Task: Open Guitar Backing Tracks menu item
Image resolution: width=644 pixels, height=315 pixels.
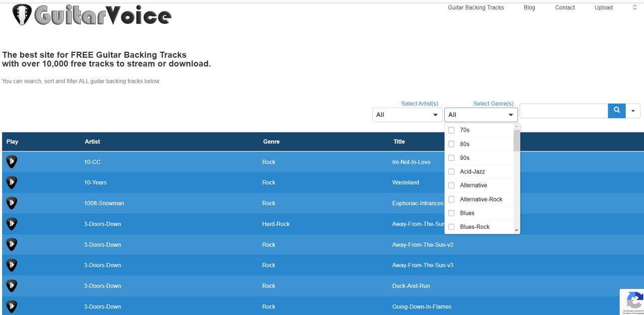Action: coord(476,8)
